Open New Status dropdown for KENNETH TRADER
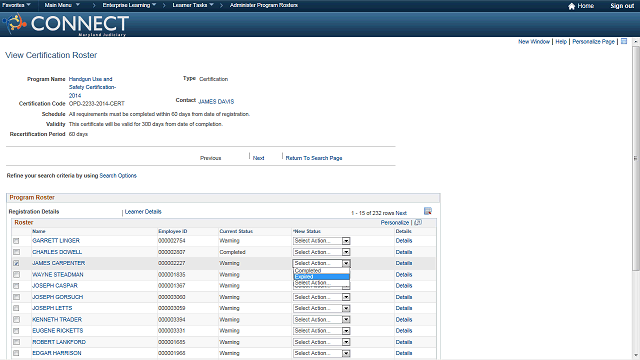The image size is (640, 360). point(321,320)
